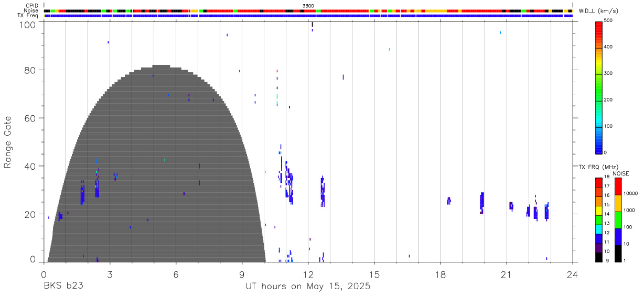Click the BKS b23 radar label
This screenshot has width=644, height=297.
pyautogui.click(x=63, y=286)
